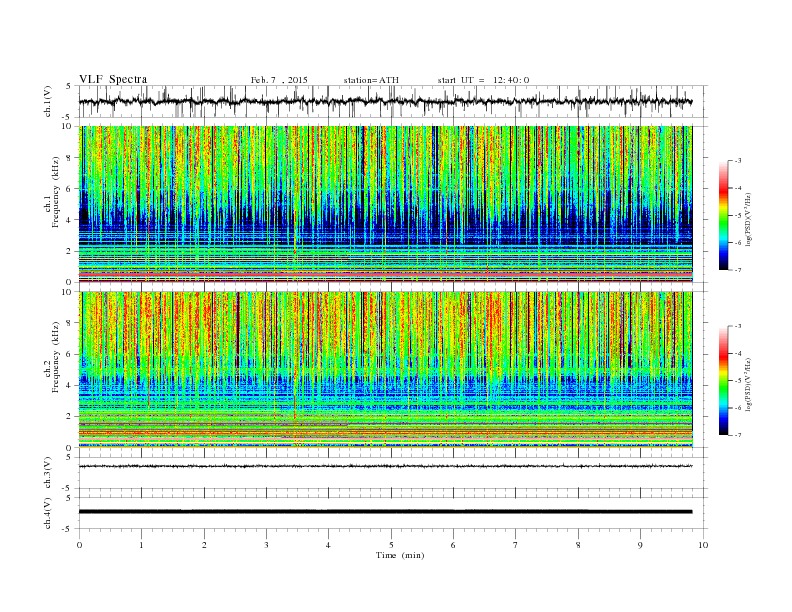Click the "0" tick on time axis
The width and height of the screenshot is (792, 612).
pos(79,545)
